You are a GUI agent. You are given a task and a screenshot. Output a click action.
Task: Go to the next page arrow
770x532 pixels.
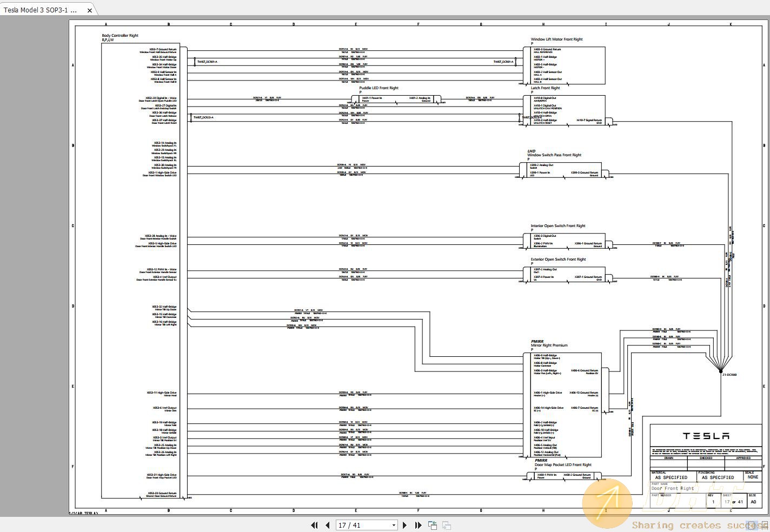pos(404,525)
